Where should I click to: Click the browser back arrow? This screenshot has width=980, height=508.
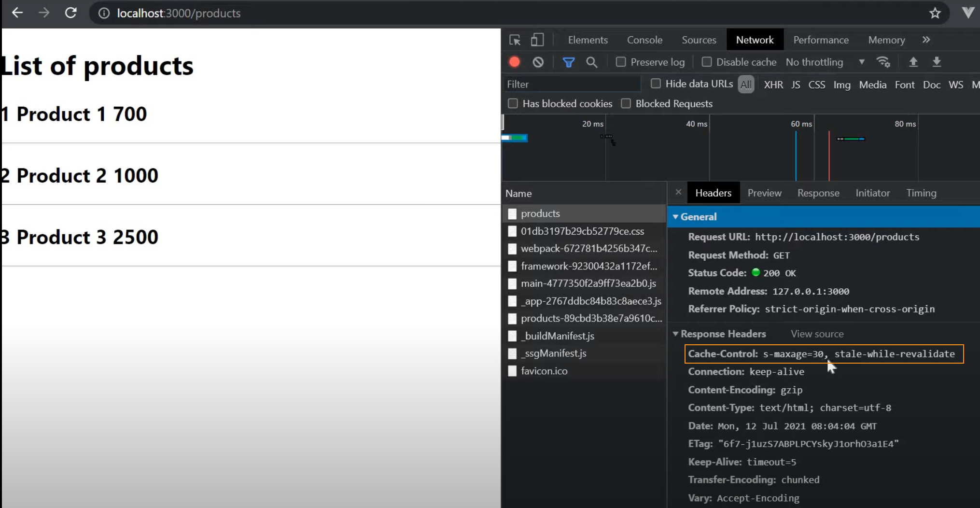tap(17, 13)
